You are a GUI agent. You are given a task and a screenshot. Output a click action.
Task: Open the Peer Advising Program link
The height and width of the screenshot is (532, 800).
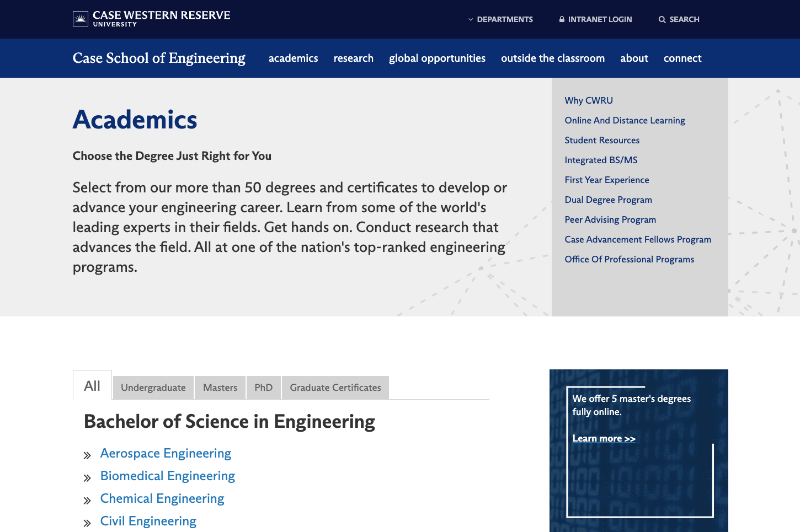[610, 219]
